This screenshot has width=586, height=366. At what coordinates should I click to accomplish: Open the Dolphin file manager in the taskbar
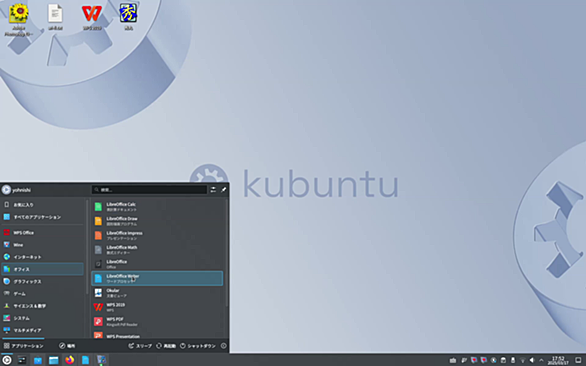click(53, 360)
